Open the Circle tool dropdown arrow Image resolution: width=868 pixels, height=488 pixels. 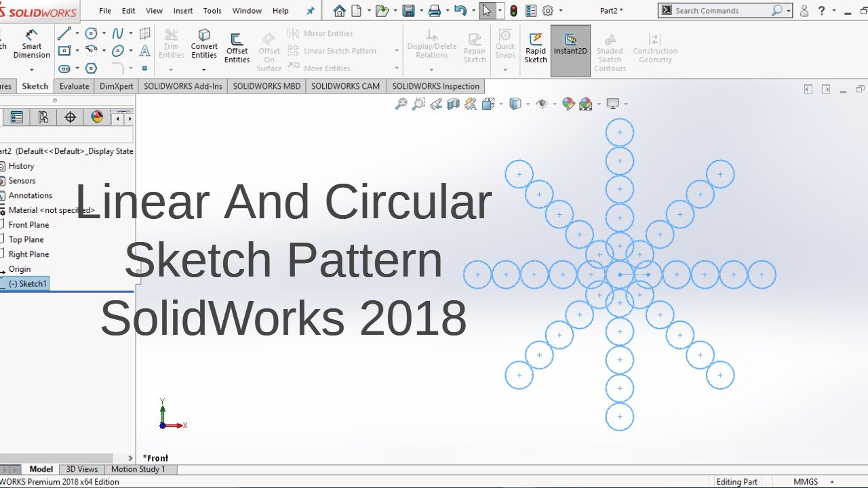(x=104, y=33)
